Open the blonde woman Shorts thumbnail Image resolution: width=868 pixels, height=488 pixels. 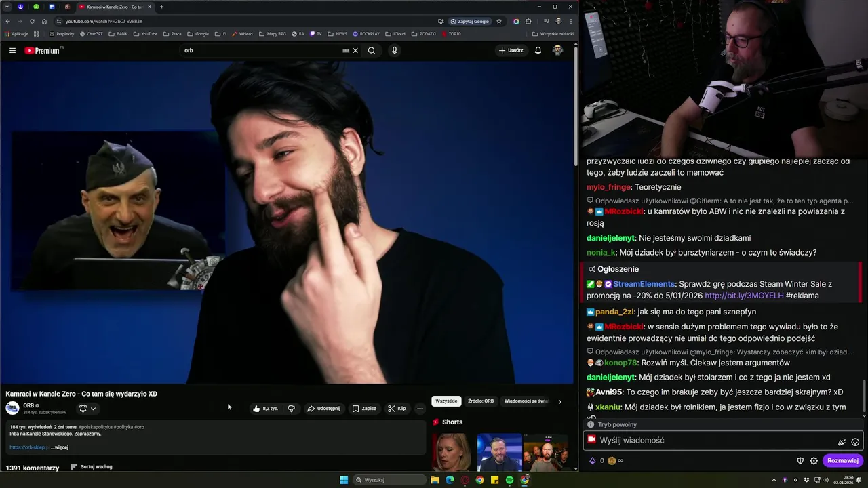coord(452,453)
